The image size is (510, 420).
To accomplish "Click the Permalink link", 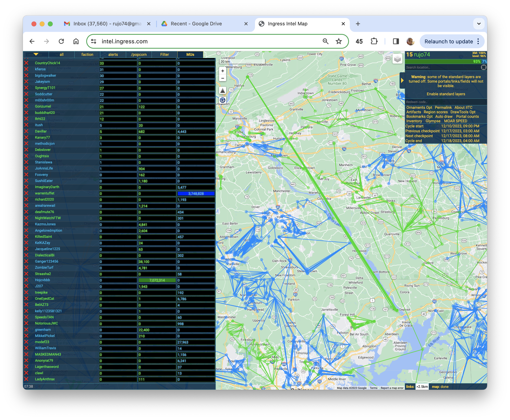I will tap(443, 107).
